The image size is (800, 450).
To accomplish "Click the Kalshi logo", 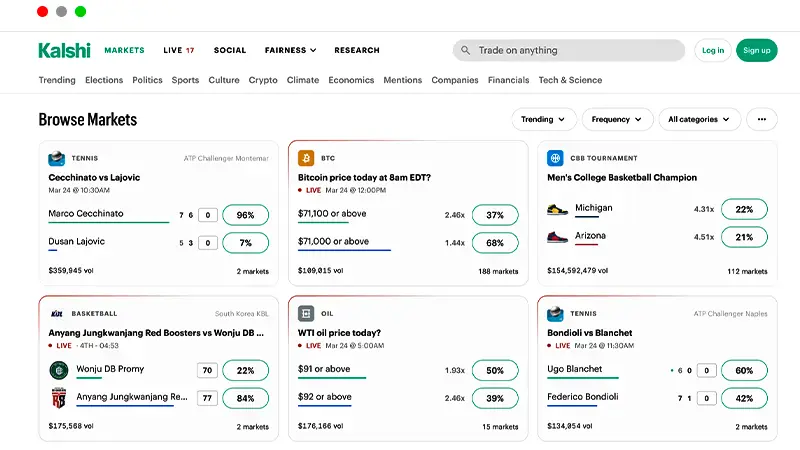I will click(64, 51).
